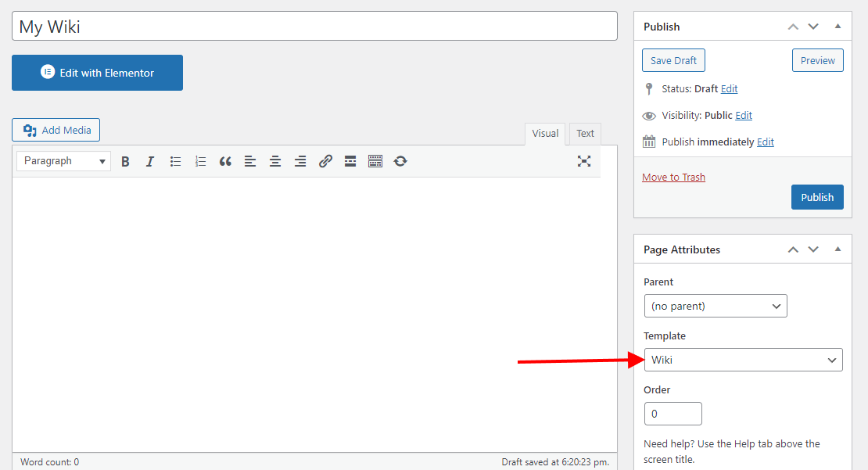The width and height of the screenshot is (868, 470).
Task: Click Edit with Elementor button
Action: (97, 73)
